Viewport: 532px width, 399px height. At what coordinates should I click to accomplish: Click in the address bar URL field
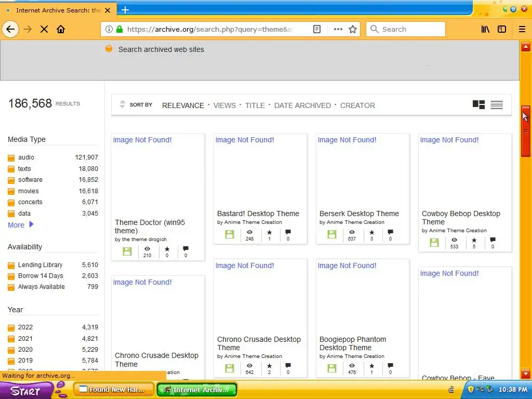coord(210,29)
